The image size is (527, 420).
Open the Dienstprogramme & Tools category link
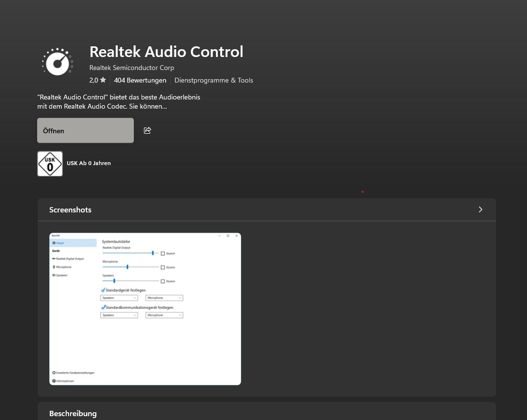(x=214, y=80)
